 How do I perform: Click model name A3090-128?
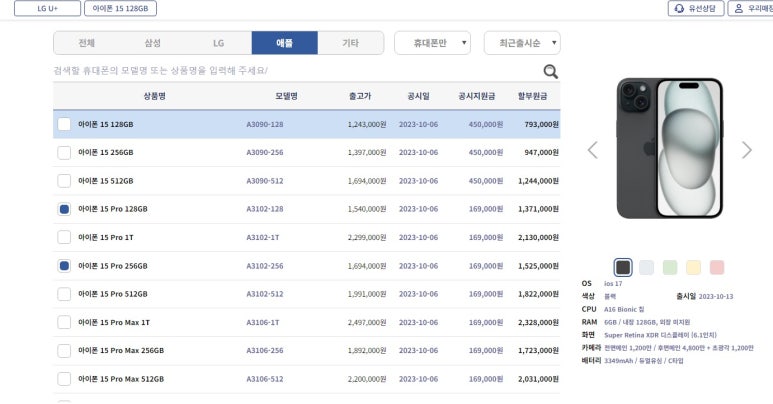[265, 124]
